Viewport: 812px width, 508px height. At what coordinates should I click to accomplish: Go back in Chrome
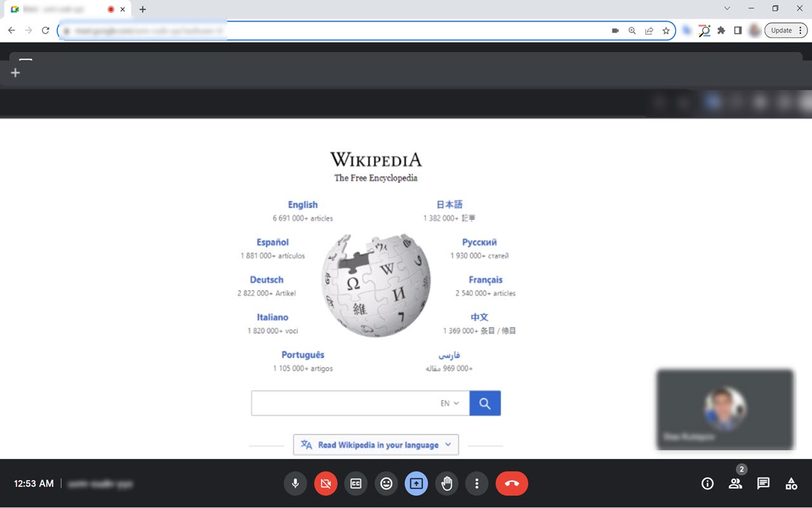11,30
